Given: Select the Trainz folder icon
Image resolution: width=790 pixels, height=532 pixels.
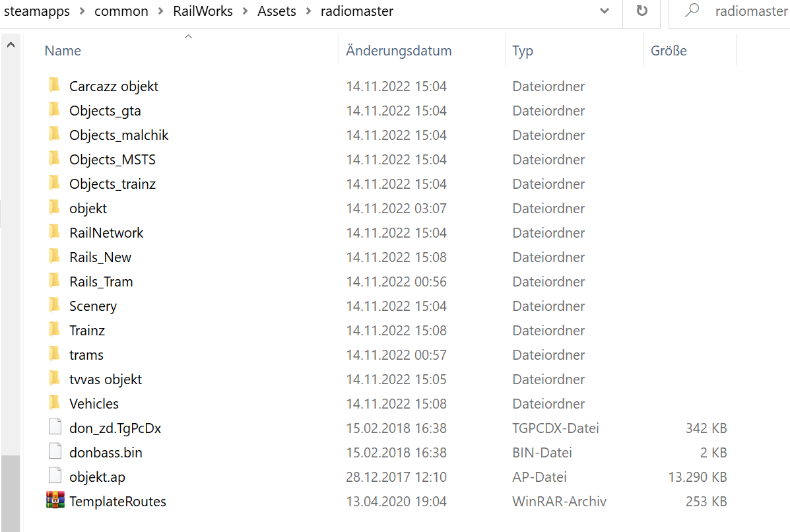Looking at the screenshot, I should [55, 330].
